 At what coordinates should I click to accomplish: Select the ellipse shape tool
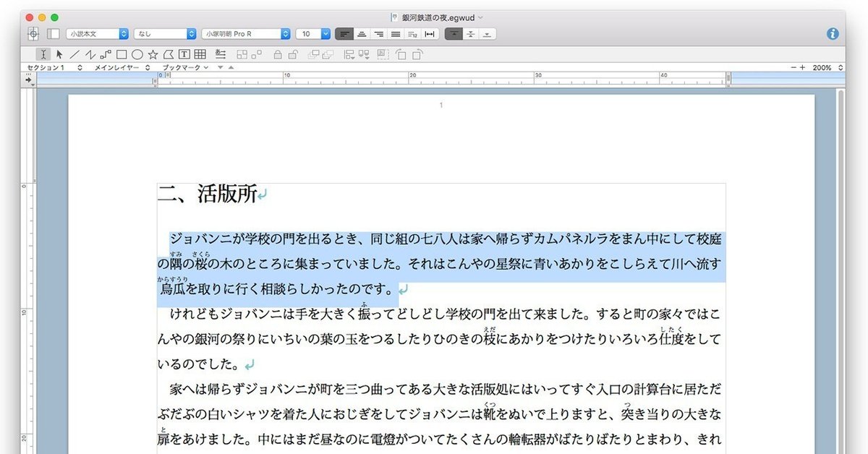tap(137, 53)
